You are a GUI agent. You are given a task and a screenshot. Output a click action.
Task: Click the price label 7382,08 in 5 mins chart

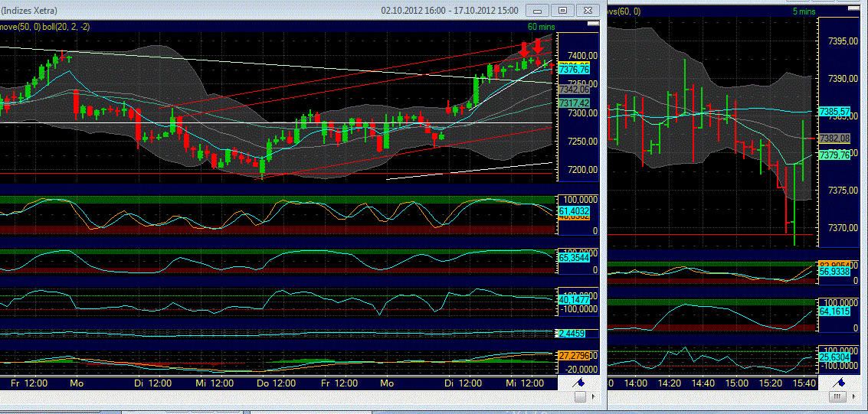(x=834, y=138)
